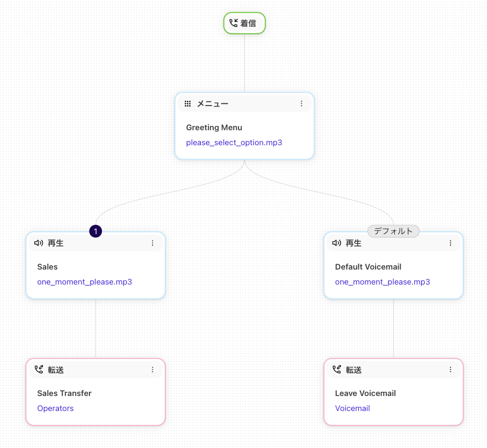Click the speaker icon on Default Voicemail node
Viewport: 487px width, 448px height.
336,243
